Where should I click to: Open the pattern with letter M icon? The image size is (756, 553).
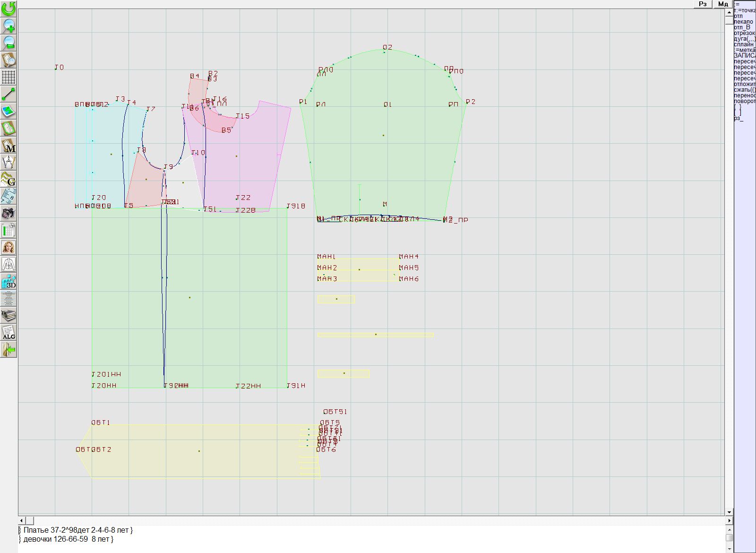(9, 146)
